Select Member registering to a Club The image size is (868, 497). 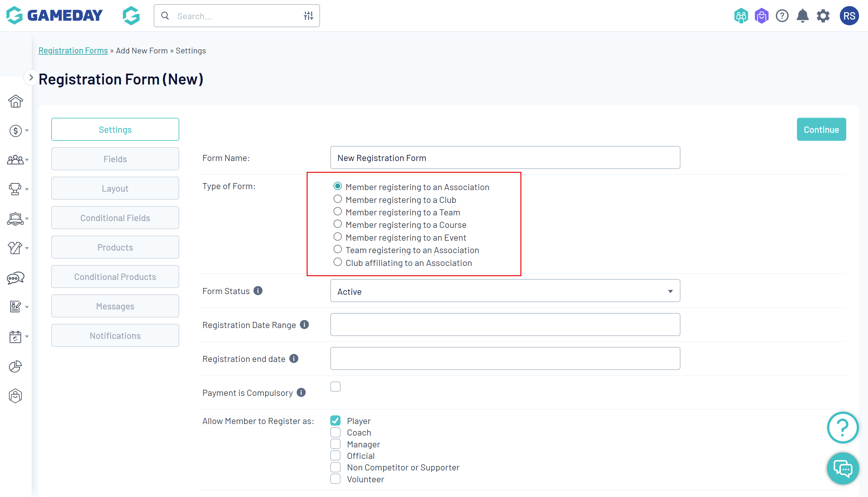[x=337, y=199]
